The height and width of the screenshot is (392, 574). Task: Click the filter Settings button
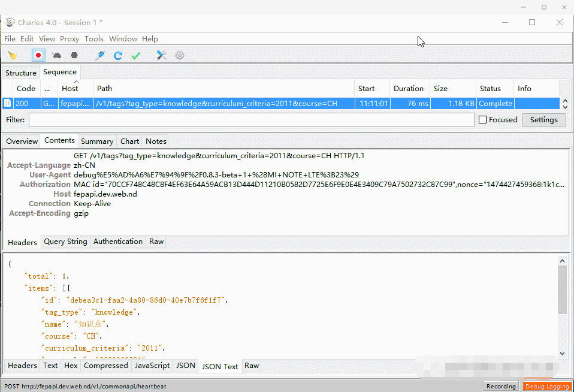click(543, 120)
